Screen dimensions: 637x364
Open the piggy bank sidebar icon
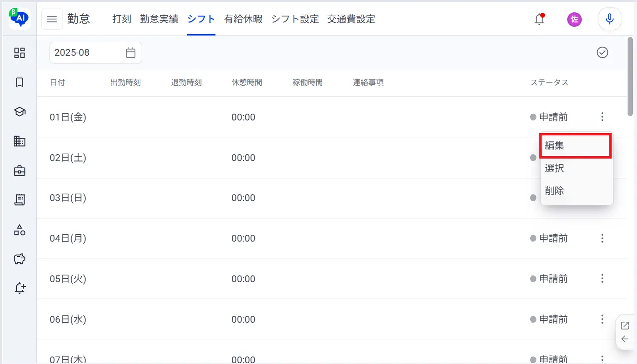click(19, 259)
